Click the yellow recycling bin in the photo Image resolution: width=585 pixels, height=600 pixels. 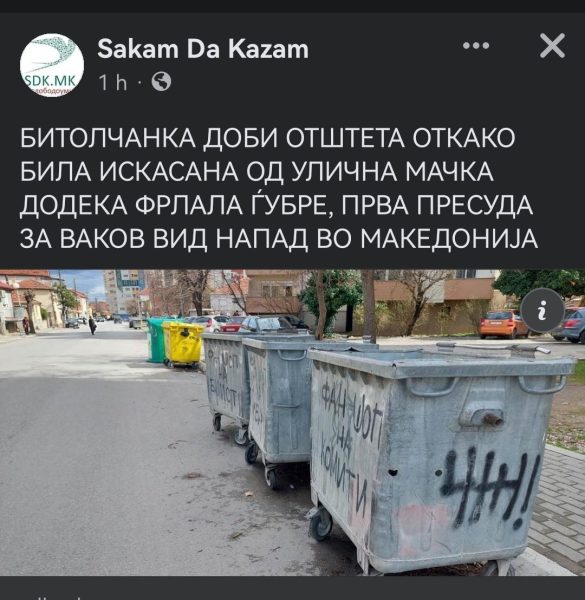(x=183, y=344)
